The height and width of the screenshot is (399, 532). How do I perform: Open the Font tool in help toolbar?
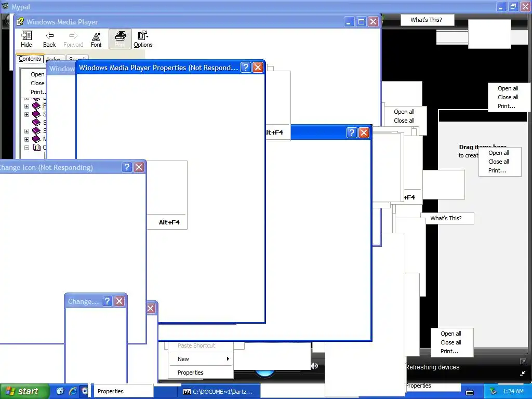coord(96,39)
